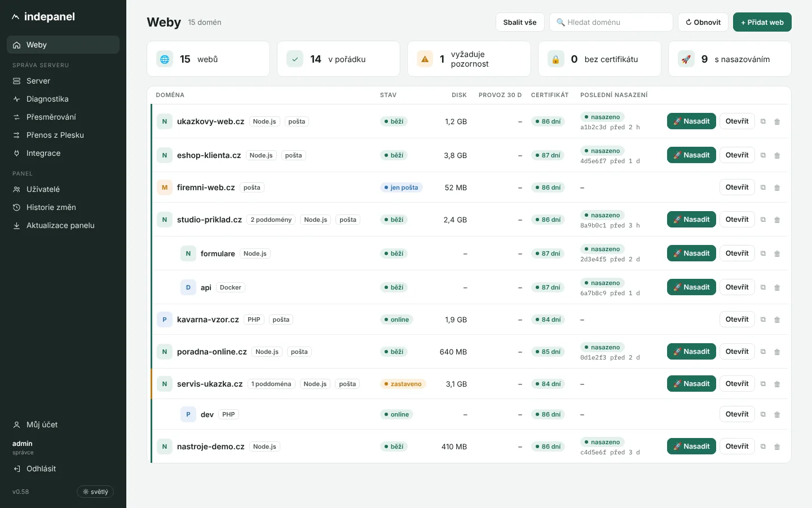Deploy servis-ukazka.cz with Nasadit
Image resolution: width=812 pixels, height=508 pixels.
pyautogui.click(x=692, y=384)
